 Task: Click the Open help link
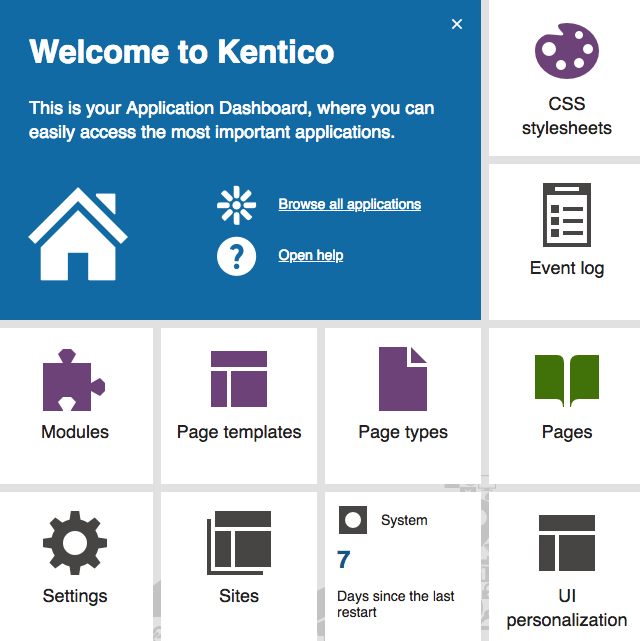311,255
